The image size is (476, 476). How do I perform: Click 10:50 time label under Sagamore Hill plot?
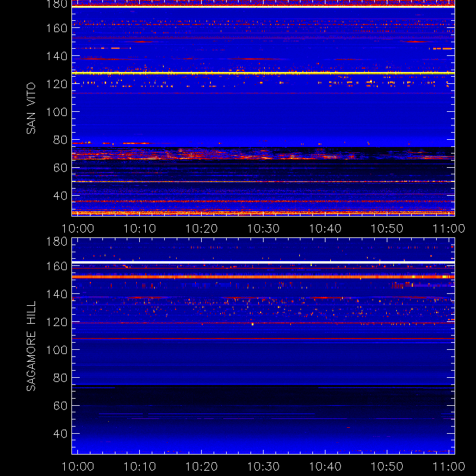pos(387,466)
